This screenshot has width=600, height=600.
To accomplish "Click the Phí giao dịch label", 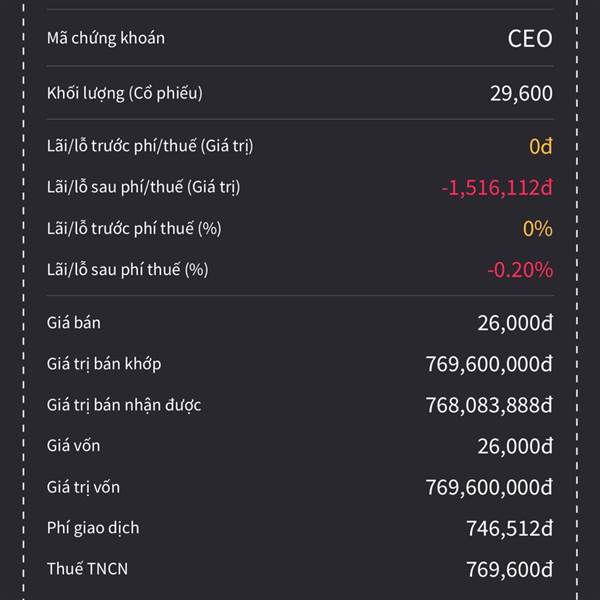I will pos(93,528).
